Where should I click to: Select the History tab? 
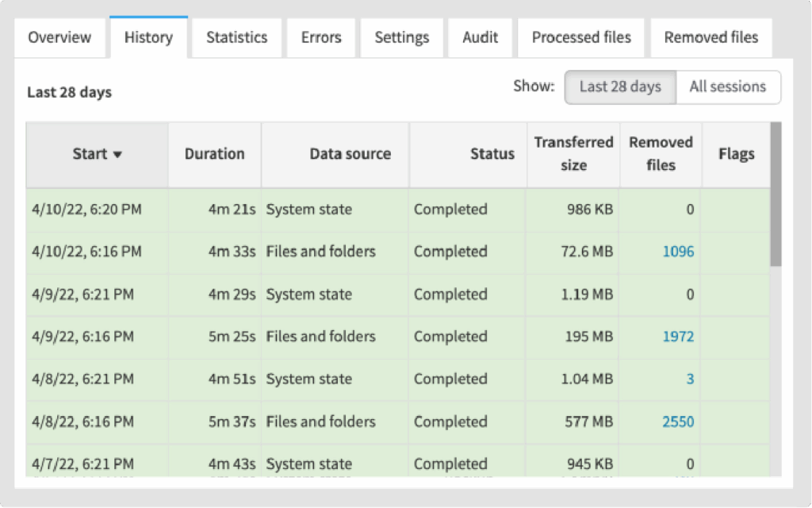click(147, 37)
